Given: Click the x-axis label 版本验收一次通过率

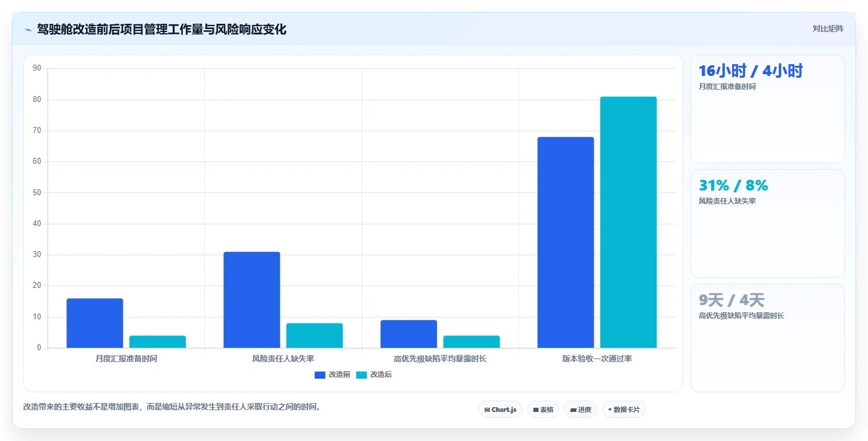Looking at the screenshot, I should click(597, 358).
